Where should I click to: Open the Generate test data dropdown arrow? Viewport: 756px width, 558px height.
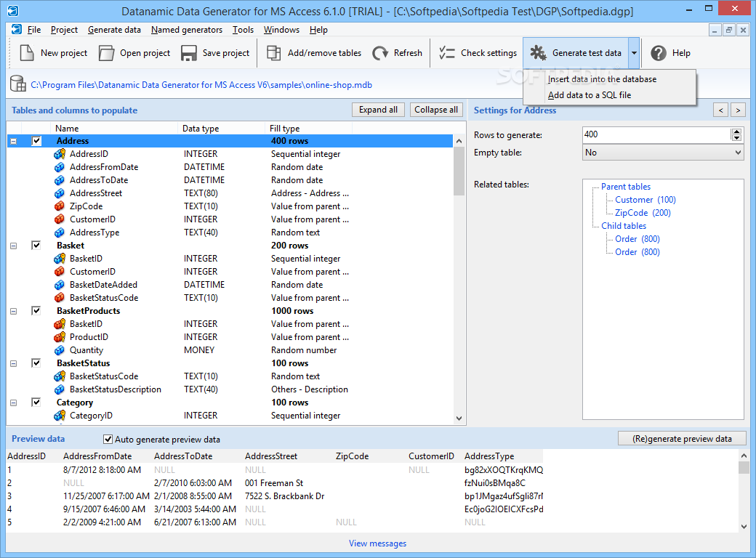pos(634,52)
